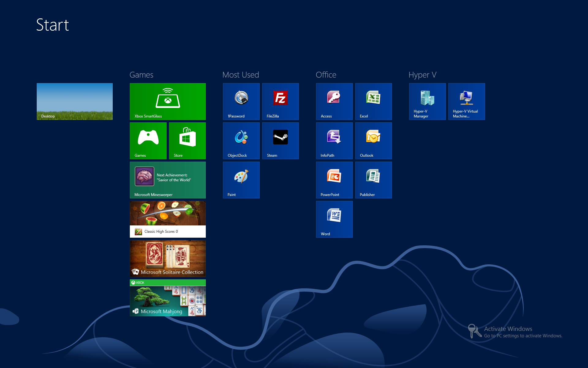588x368 pixels.
Task: Open Hyper-V Manager tile
Action: coord(428,102)
